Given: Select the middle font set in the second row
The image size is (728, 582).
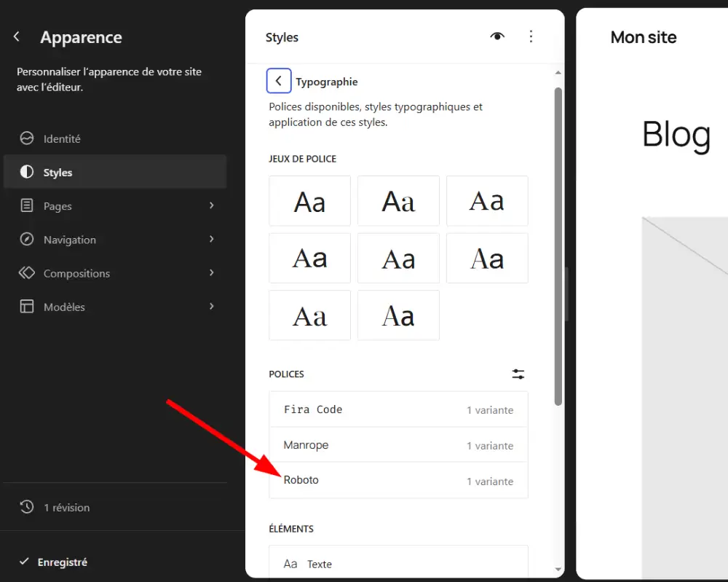Looking at the screenshot, I should [x=398, y=259].
